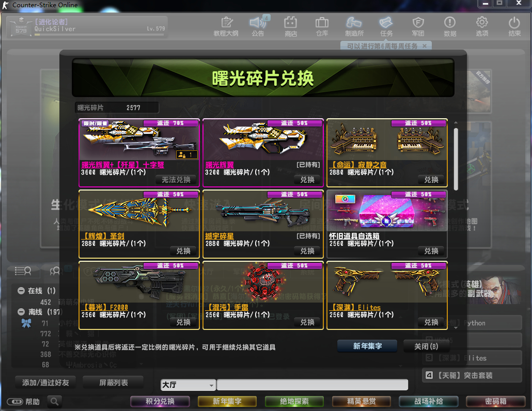Screen dimensions: 532x411
Task: Click 兑换 for 【辉煌】圣剑
Action: pos(183,251)
